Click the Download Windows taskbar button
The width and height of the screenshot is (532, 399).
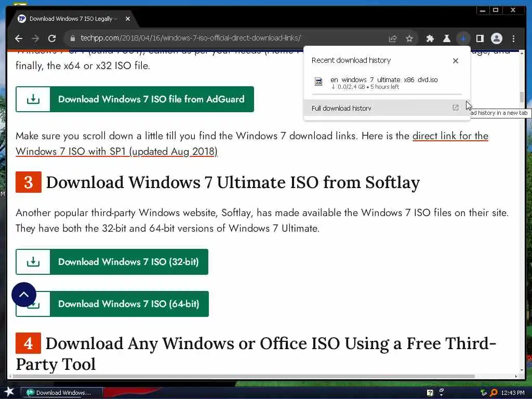click(62, 393)
